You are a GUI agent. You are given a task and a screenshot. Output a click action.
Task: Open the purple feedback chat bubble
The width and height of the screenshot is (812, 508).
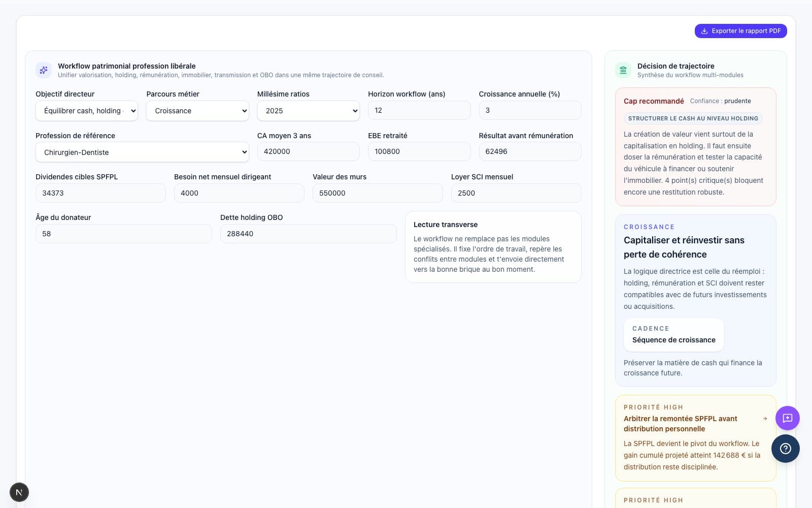[787, 418]
